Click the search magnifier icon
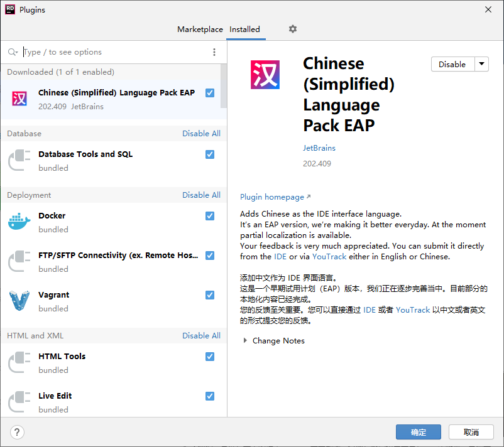The height and width of the screenshot is (447, 504). [13, 52]
